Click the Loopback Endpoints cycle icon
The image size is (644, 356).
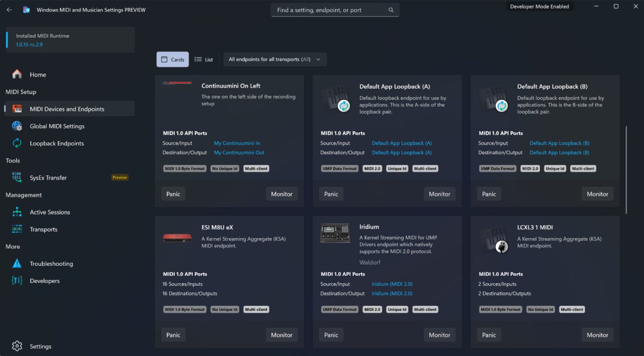[17, 143]
